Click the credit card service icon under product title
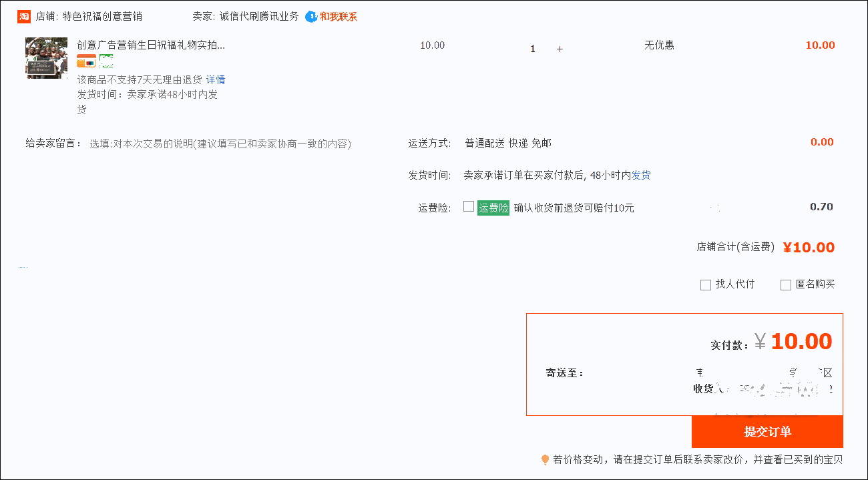 [86, 61]
